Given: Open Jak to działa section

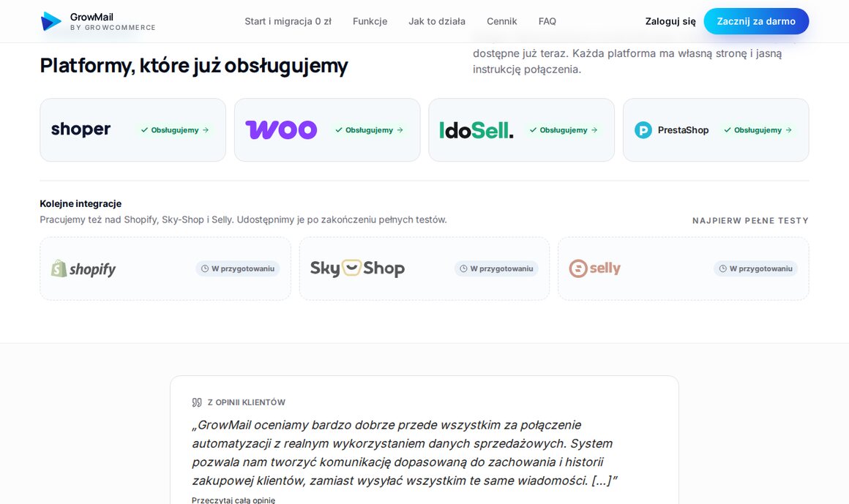Looking at the screenshot, I should [437, 21].
